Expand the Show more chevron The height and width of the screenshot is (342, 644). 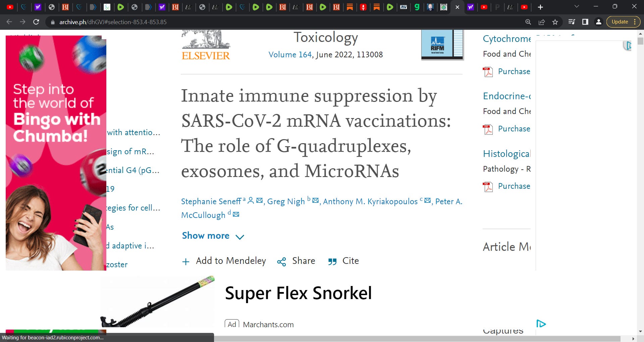240,237
